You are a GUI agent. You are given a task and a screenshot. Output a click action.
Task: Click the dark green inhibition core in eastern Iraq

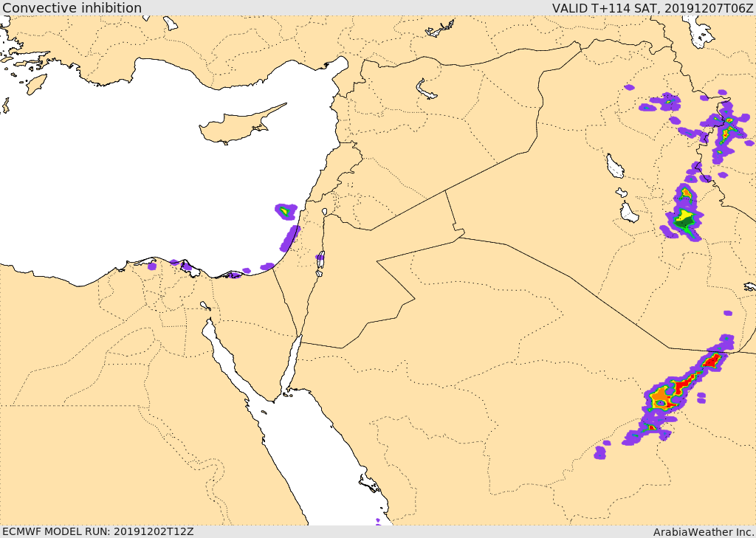[684, 221]
